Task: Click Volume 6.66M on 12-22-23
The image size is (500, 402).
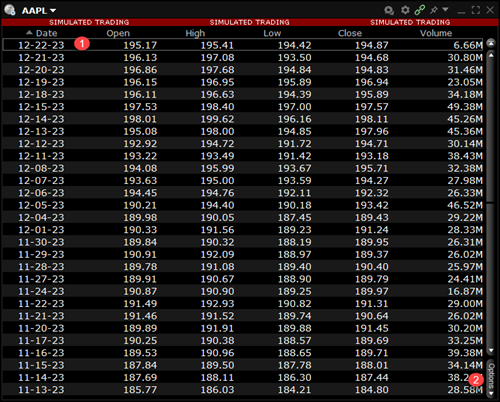Action: point(468,45)
